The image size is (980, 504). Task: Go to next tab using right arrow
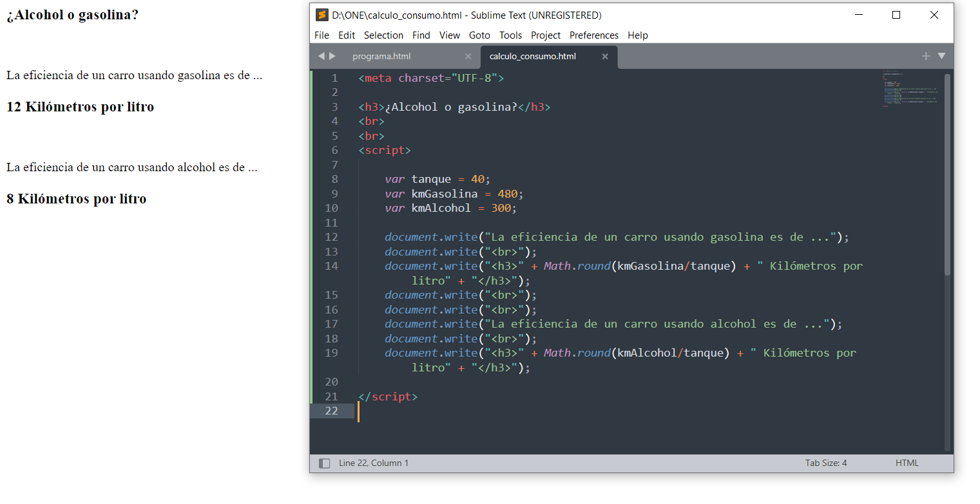pyautogui.click(x=332, y=56)
